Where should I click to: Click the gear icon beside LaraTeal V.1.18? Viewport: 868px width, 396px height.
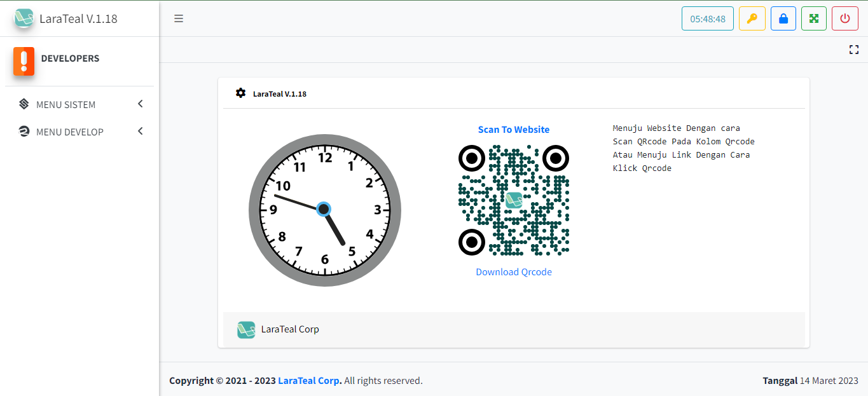coord(240,93)
